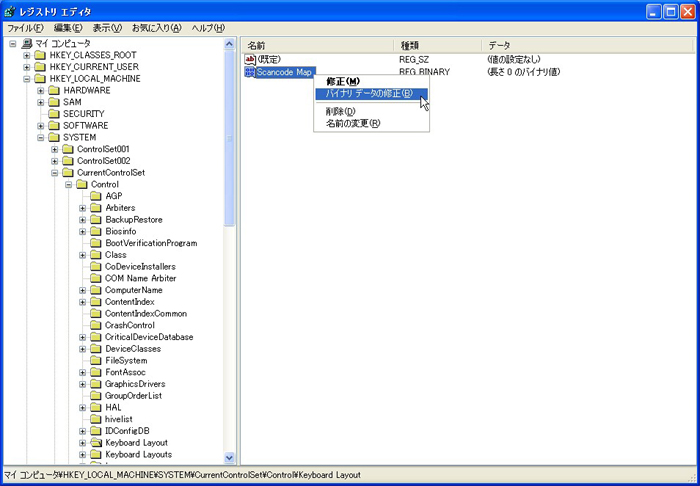
Task: Expand the Arbiters key
Action: coord(83,208)
